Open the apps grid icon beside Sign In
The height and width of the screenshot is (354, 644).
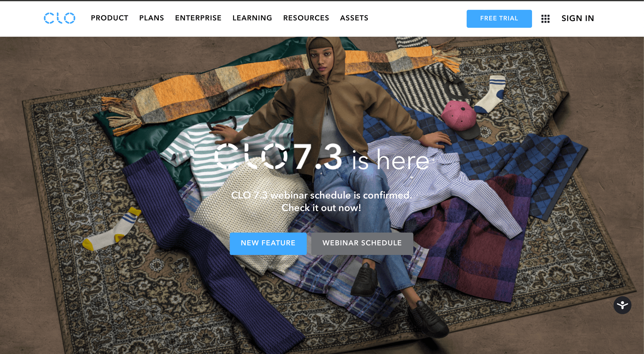(x=545, y=19)
